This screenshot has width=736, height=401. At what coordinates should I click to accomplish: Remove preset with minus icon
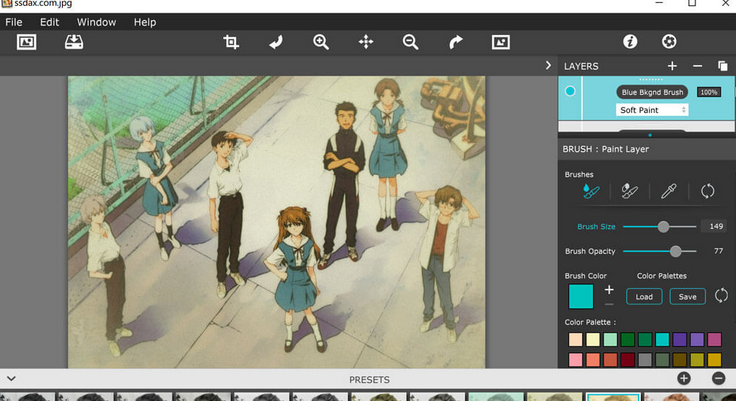(x=718, y=378)
